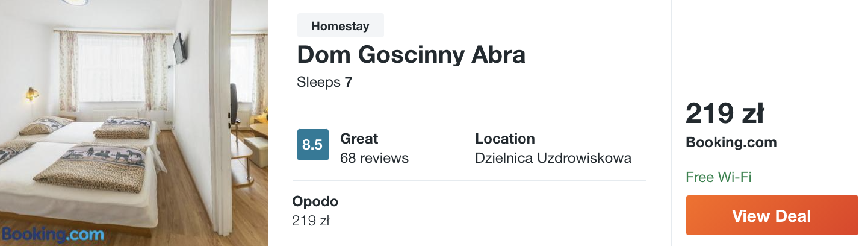Select the Dzielnica Uzdrowiskowa location text

pos(553,158)
